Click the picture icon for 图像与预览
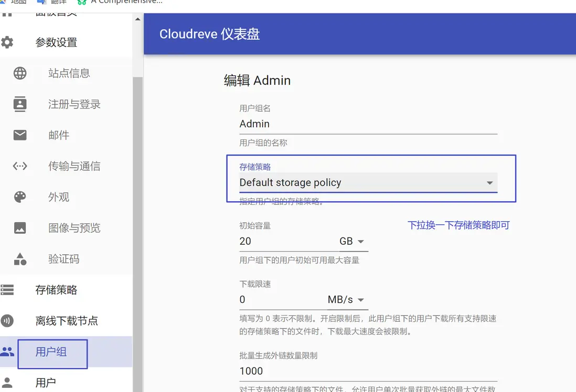Screen dimensions: 576x392 (20, 228)
